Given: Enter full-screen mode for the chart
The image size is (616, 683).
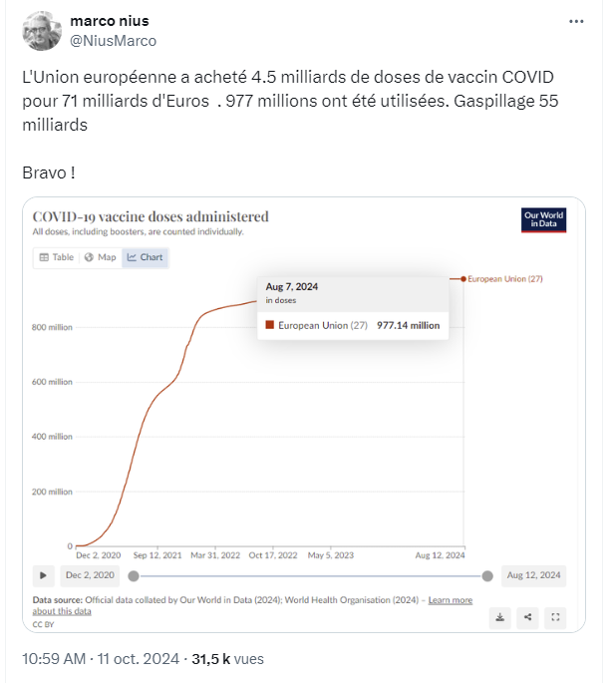Looking at the screenshot, I should point(555,617).
